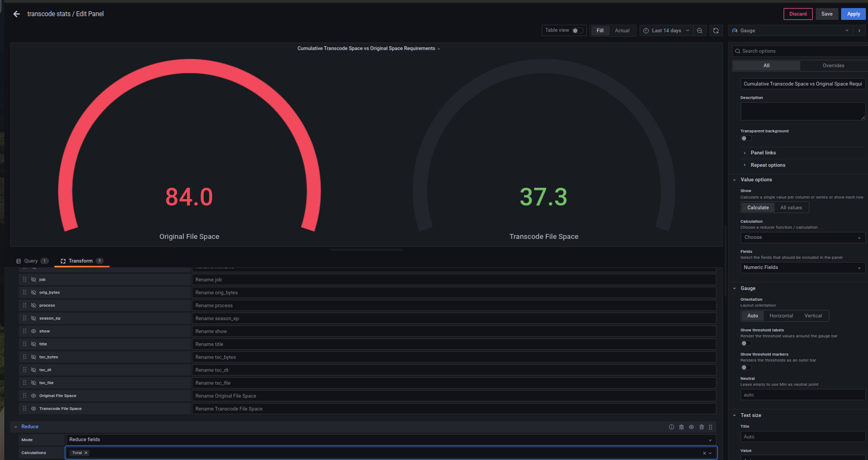Screen dimensions: 868x460
Task: Hide the Transcode File Space field
Action: [x=33, y=409]
